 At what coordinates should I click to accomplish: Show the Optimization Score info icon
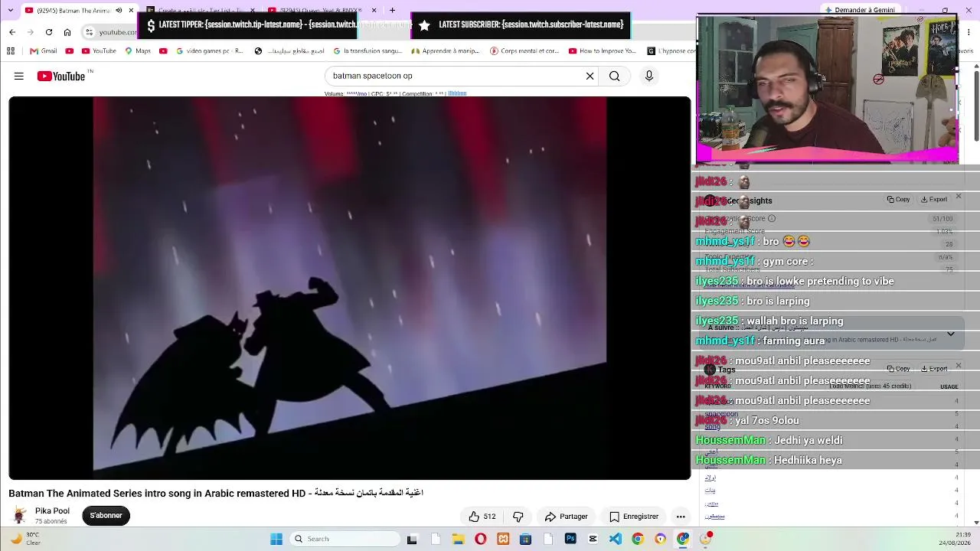pyautogui.click(x=772, y=218)
